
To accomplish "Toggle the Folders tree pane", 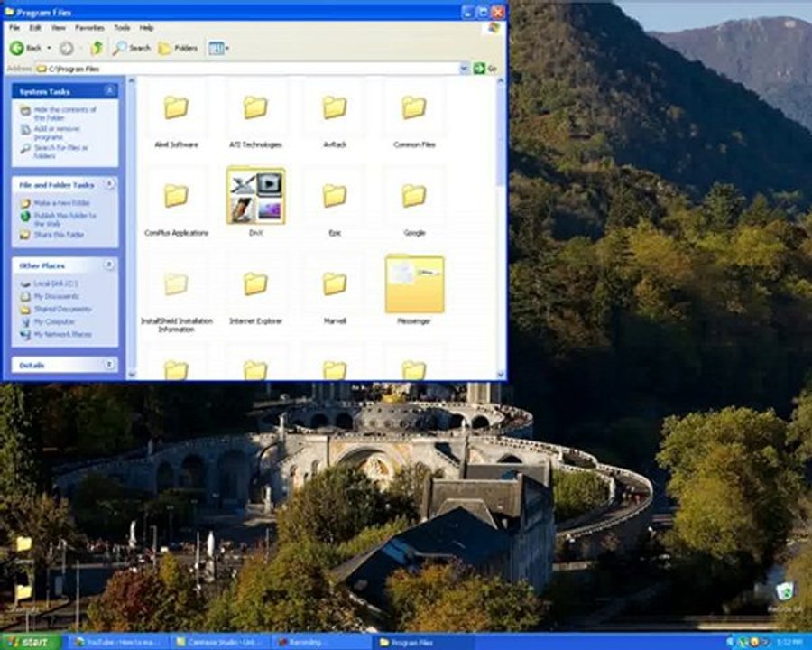I will tap(178, 48).
